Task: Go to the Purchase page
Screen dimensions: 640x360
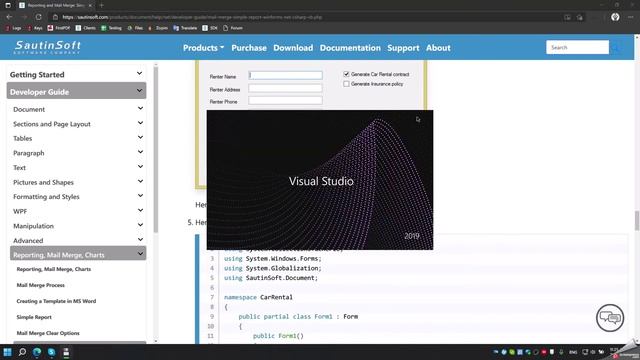Action: point(249,48)
